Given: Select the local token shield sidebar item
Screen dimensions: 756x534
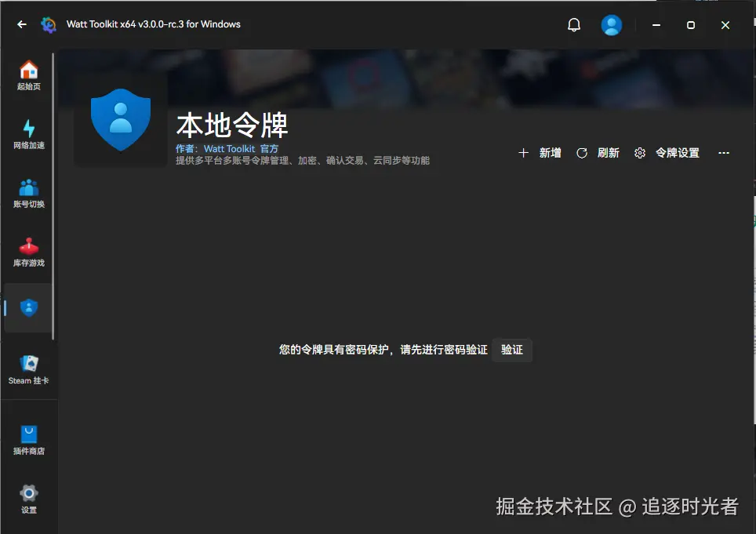Looking at the screenshot, I should 29,308.
